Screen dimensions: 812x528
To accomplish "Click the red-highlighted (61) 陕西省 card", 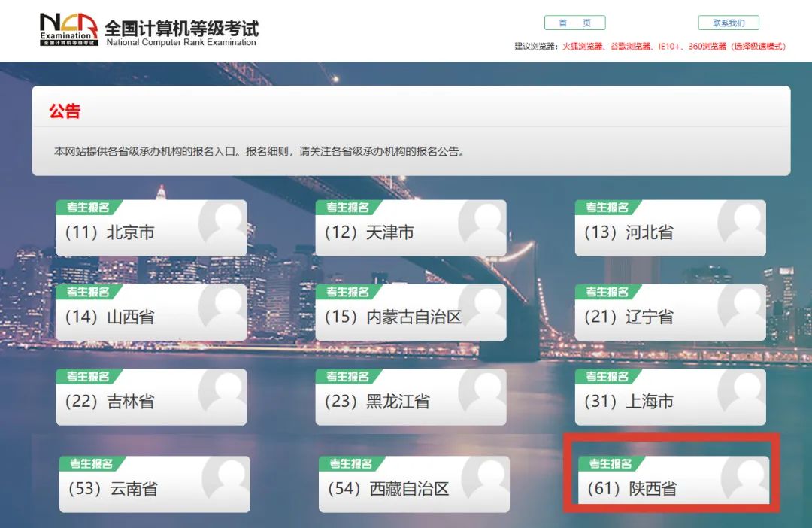I will pos(670,481).
